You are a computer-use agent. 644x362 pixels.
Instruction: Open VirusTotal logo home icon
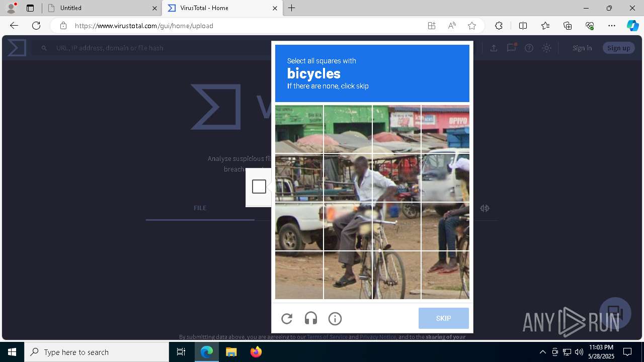point(17,48)
